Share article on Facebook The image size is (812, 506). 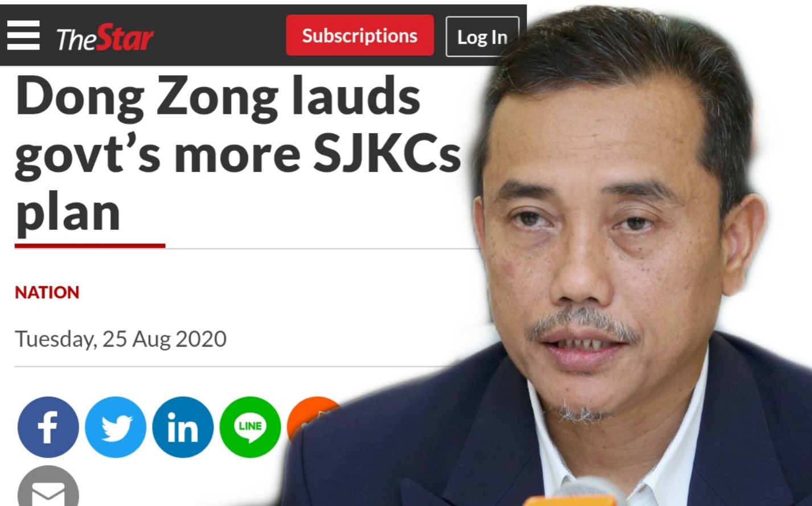pyautogui.click(x=48, y=427)
